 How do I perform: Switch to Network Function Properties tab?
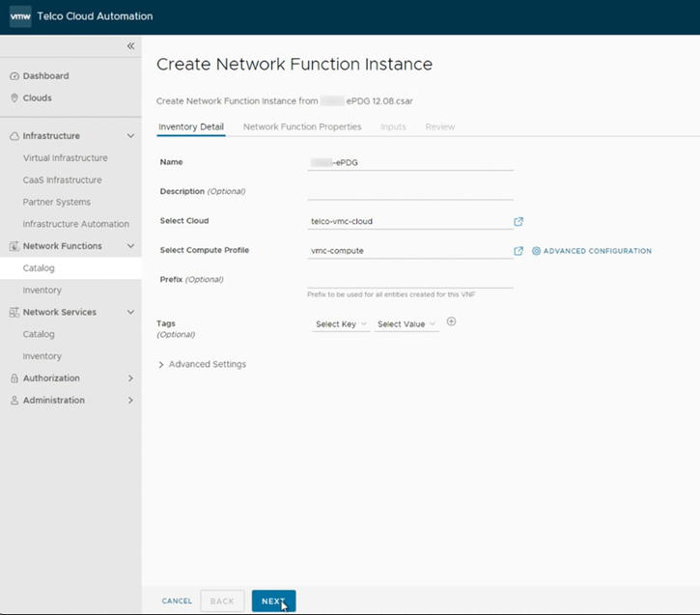coord(302,126)
